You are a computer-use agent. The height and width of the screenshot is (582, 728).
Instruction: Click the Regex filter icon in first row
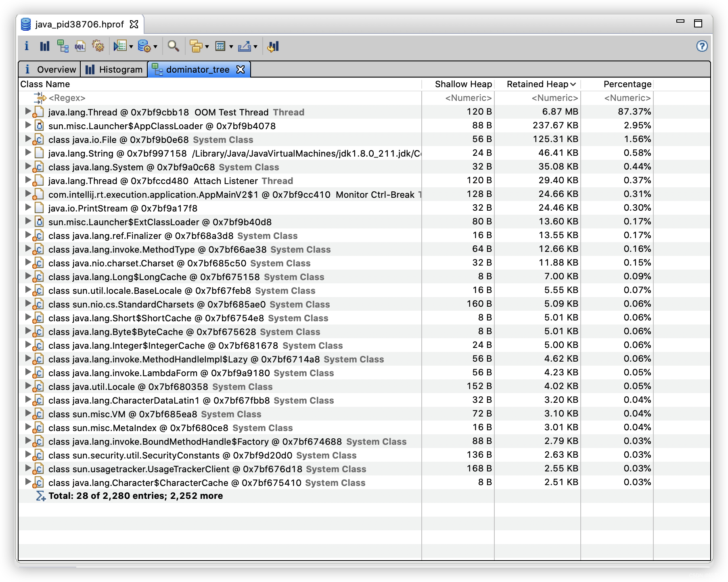pyautogui.click(x=40, y=98)
